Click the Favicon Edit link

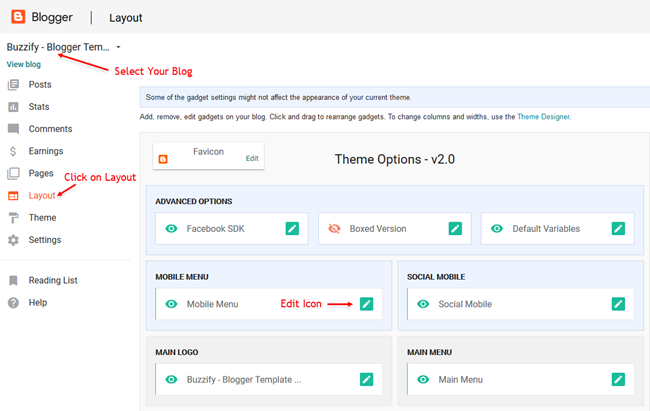click(x=252, y=158)
